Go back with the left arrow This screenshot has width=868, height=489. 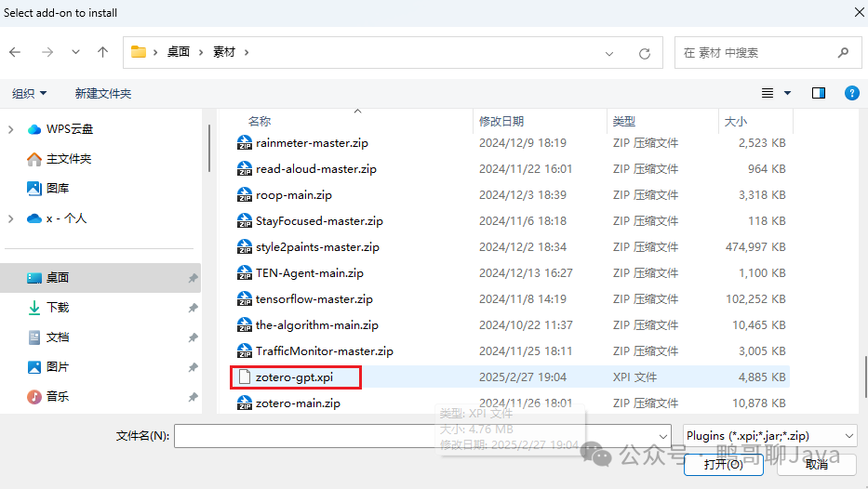(15, 52)
